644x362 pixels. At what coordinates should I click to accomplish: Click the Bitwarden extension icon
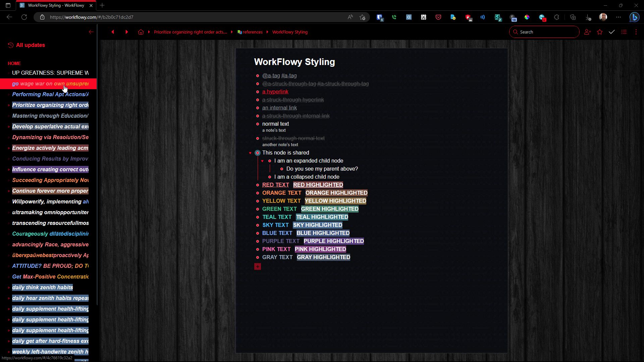pyautogui.click(x=379, y=17)
